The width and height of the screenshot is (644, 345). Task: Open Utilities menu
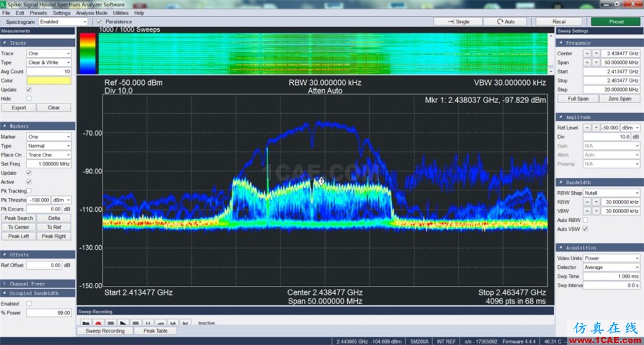pyautogui.click(x=121, y=13)
